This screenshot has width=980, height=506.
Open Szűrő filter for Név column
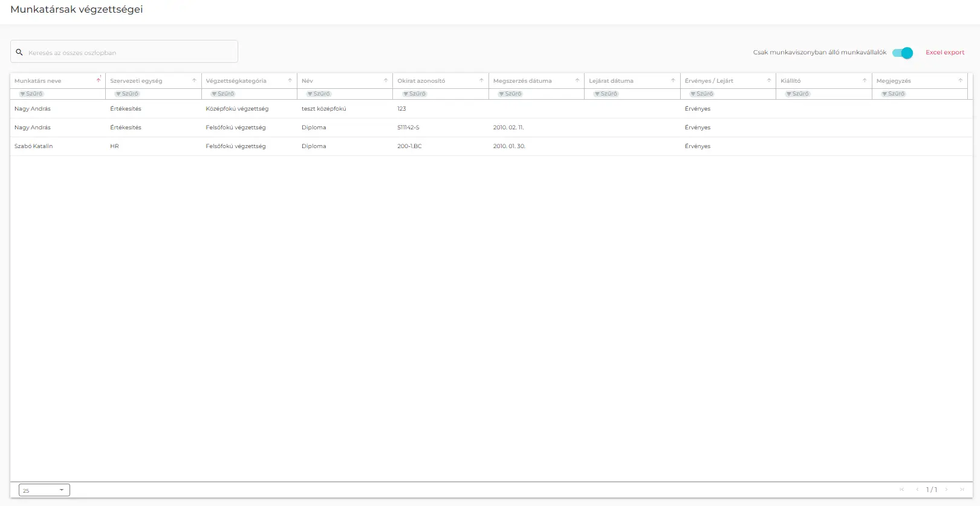pos(319,94)
